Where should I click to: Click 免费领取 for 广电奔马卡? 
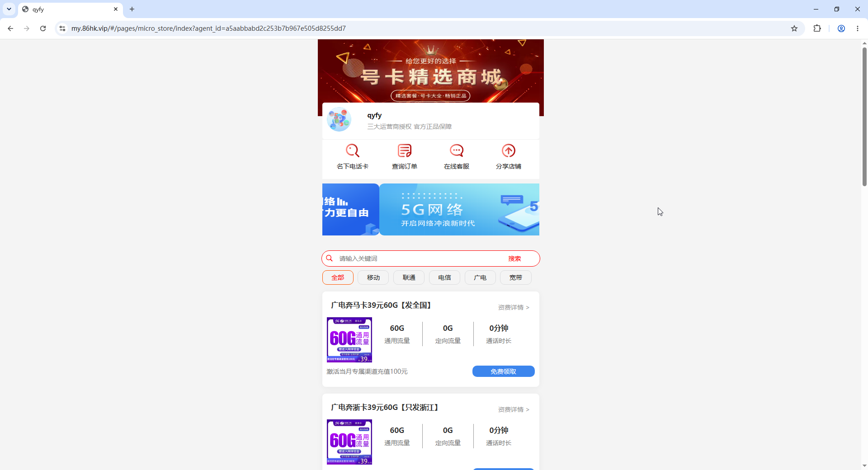click(504, 371)
